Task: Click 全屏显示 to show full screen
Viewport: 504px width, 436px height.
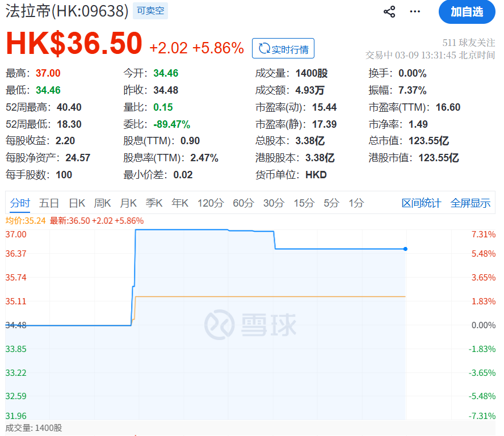Action: [x=471, y=203]
